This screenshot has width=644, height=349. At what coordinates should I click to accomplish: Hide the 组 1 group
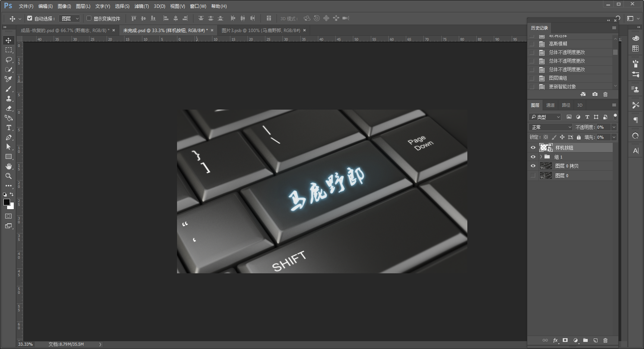(533, 157)
